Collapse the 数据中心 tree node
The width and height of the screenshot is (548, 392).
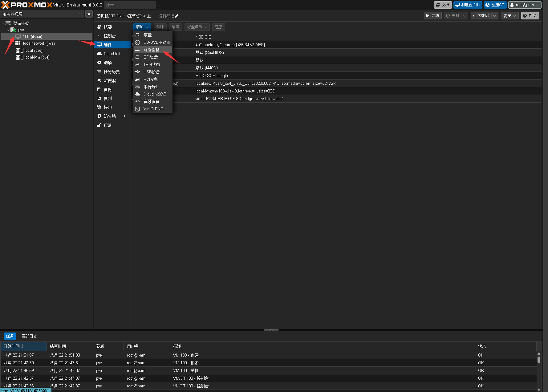coord(3,23)
